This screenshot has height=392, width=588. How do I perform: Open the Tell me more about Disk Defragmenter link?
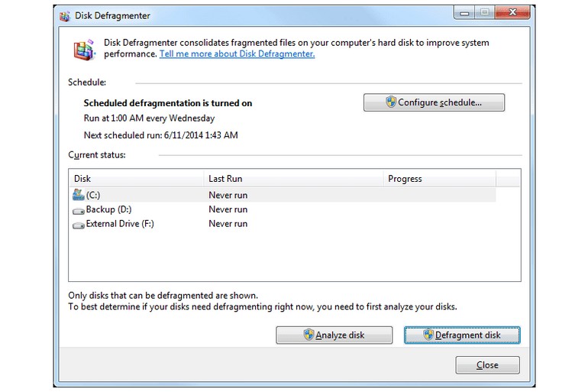coord(237,54)
